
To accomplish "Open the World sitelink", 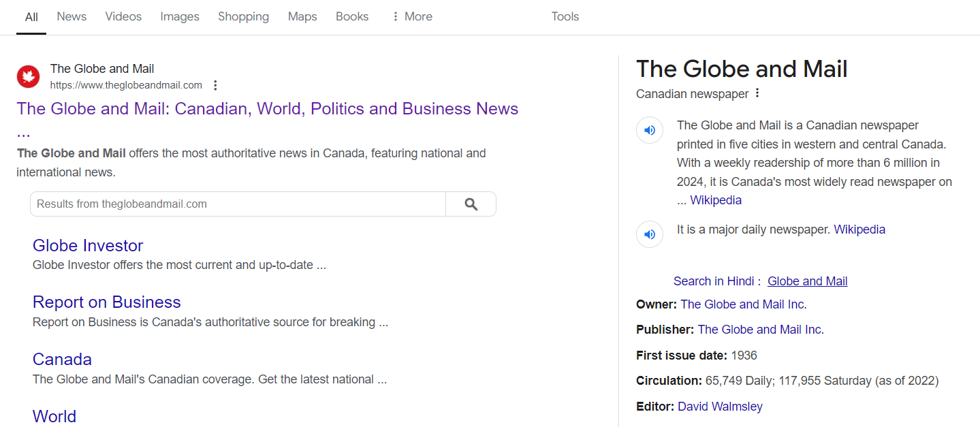I will point(54,416).
